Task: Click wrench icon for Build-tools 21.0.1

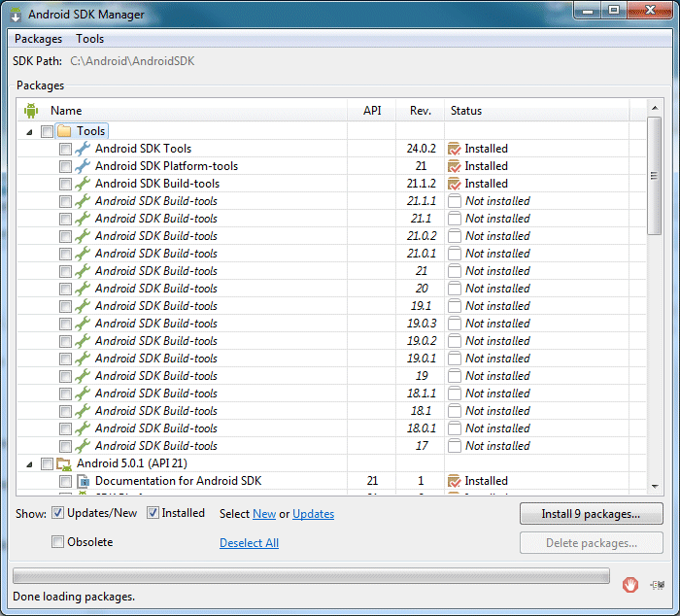Action: (x=83, y=254)
